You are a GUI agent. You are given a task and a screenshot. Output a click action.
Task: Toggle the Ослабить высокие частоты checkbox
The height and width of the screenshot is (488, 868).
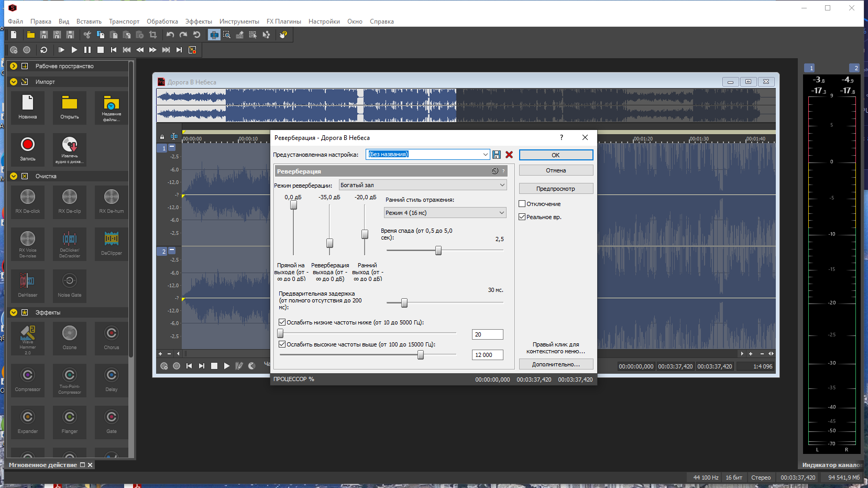pyautogui.click(x=282, y=344)
